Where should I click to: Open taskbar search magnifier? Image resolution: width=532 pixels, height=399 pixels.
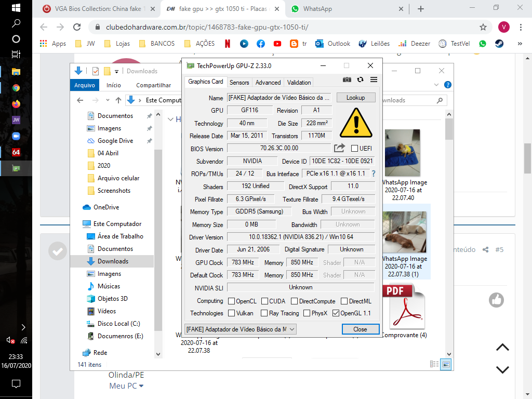coord(16,23)
